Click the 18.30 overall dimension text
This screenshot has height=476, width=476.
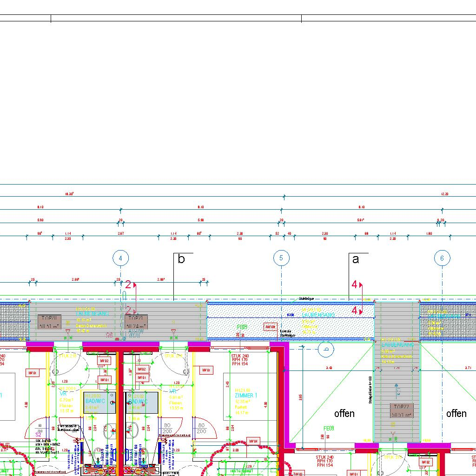tap(69, 194)
